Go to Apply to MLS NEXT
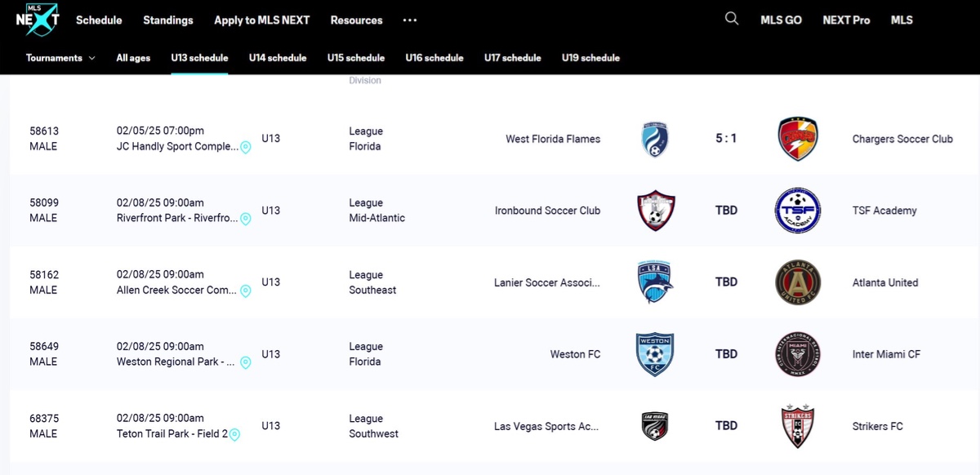980x475 pixels. click(262, 20)
